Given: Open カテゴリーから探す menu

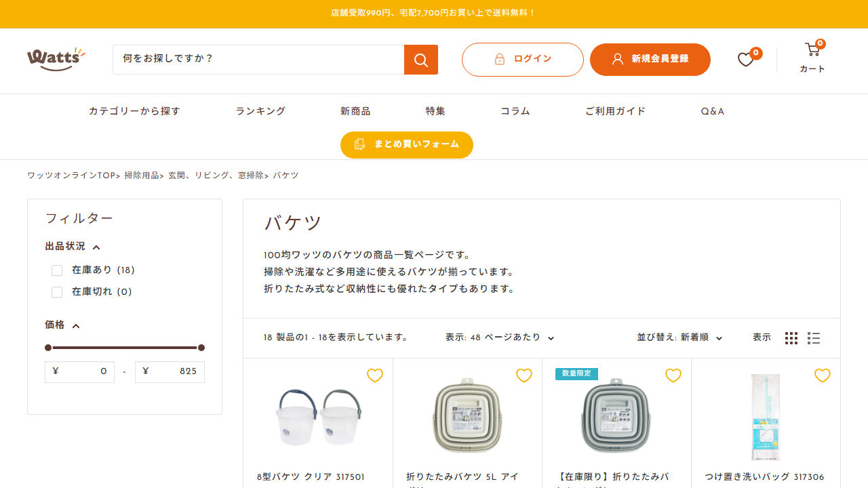Looking at the screenshot, I should pos(135,111).
